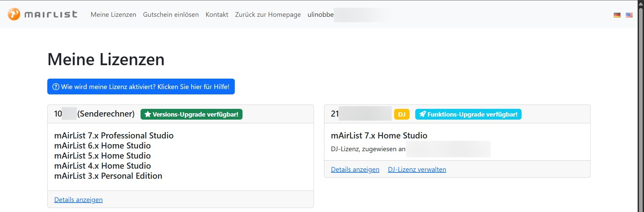Select Zurück zur Homepage
Viewport: 644px width, 212px height.
click(268, 14)
